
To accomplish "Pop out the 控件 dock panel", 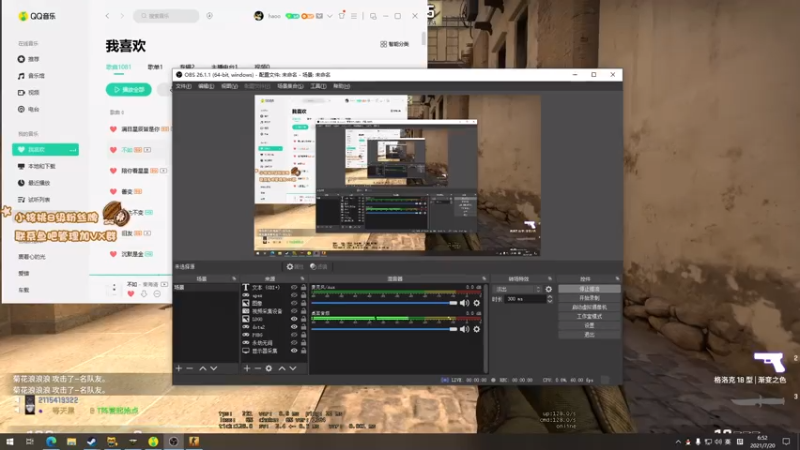I will click(617, 279).
